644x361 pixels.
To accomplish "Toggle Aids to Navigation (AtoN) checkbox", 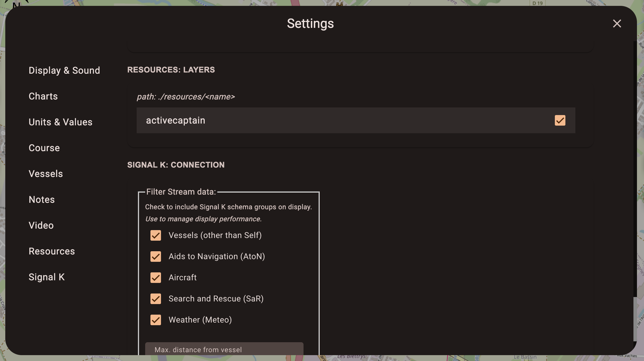I will (x=156, y=257).
